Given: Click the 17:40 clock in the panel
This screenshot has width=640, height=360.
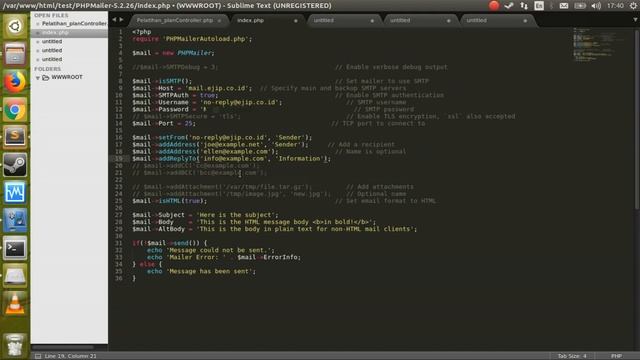Looking at the screenshot, I should tap(615, 5).
